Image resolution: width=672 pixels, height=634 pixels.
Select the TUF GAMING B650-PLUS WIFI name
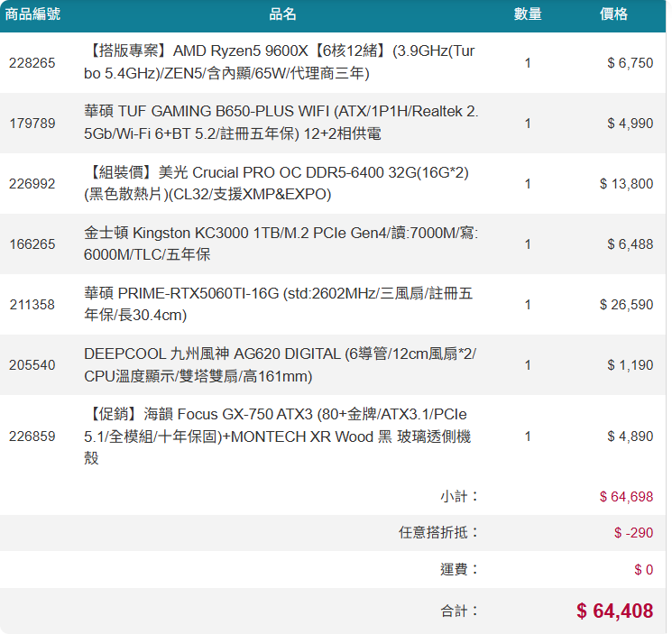[x=281, y=123]
